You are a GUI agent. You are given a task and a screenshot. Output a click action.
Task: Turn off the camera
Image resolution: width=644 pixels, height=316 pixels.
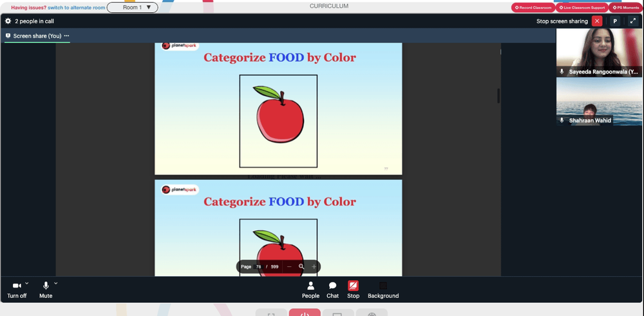(x=17, y=290)
